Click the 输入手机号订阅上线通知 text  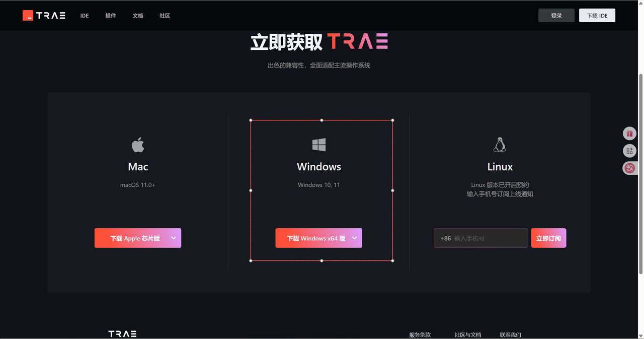(500, 194)
